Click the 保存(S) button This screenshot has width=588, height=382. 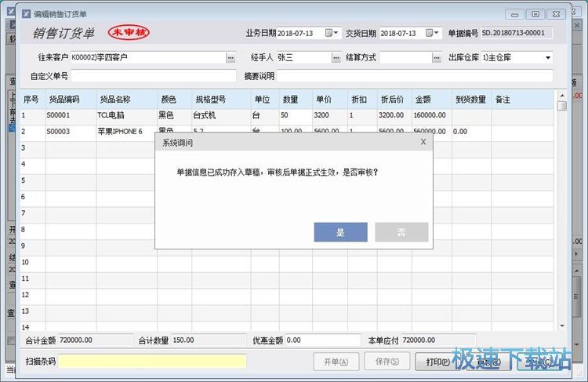387,362
